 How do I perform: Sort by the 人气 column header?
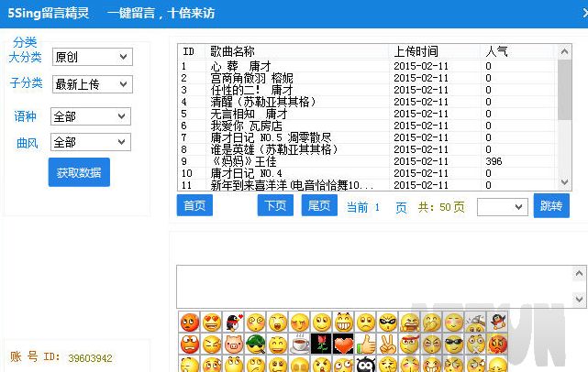point(518,51)
